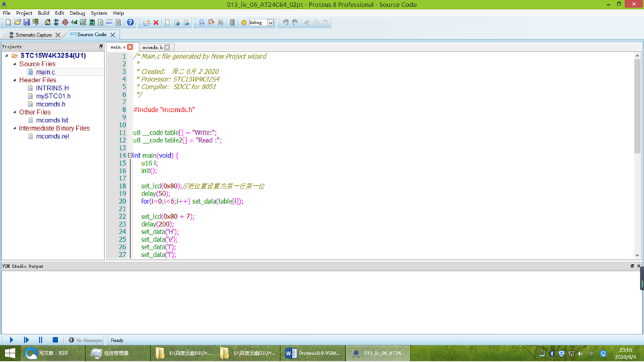Image resolution: width=644 pixels, height=362 pixels.
Task: Open the Home page toolbar icon
Action: point(47,23)
